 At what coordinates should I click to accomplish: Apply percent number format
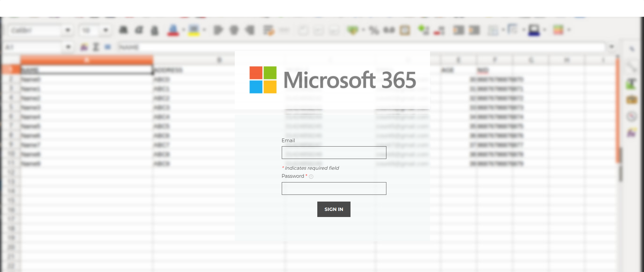374,31
